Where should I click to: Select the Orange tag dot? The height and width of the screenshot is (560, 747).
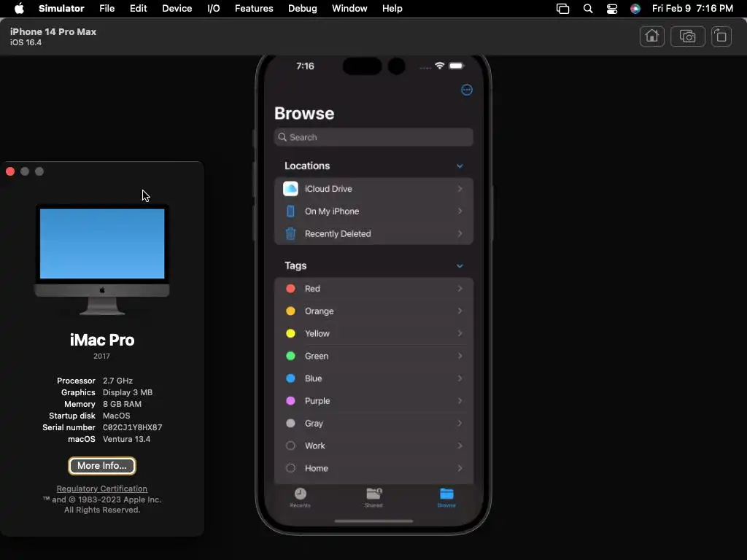pyautogui.click(x=290, y=311)
